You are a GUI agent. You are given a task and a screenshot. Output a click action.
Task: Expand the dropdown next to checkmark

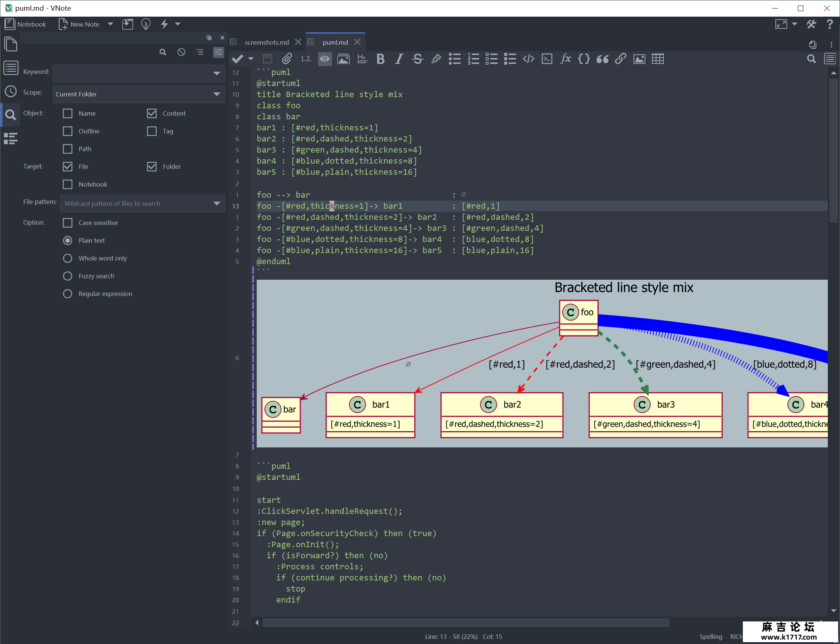[250, 59]
